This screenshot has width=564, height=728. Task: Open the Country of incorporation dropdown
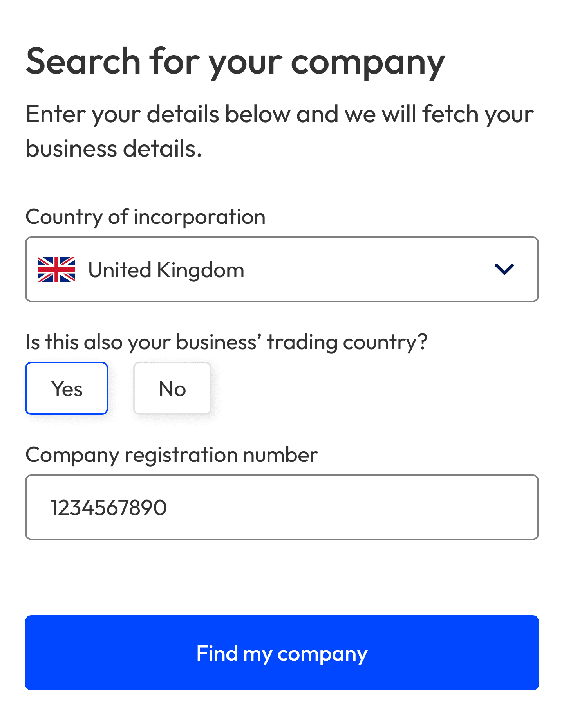pyautogui.click(x=282, y=269)
